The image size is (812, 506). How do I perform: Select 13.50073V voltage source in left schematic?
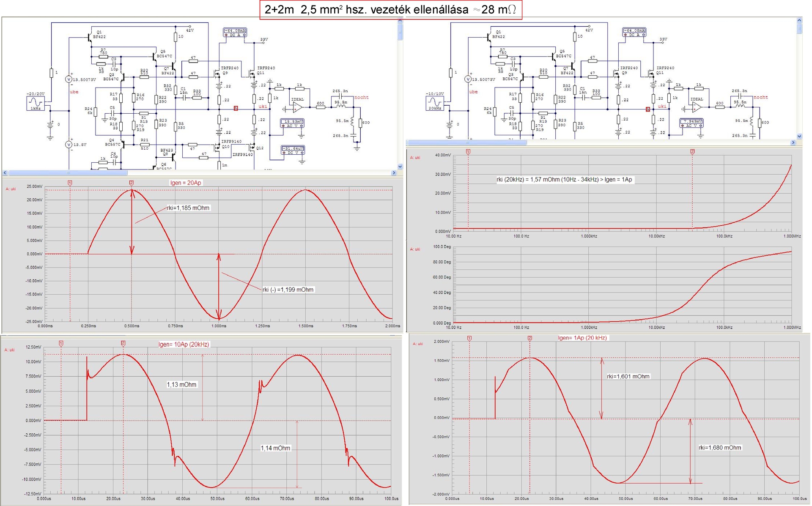[69, 79]
